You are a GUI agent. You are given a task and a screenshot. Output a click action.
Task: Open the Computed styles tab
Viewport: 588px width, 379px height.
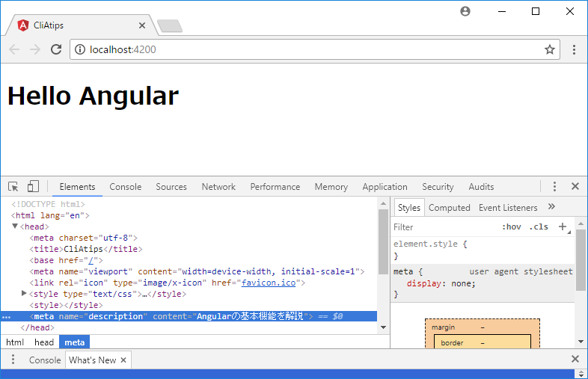click(450, 208)
